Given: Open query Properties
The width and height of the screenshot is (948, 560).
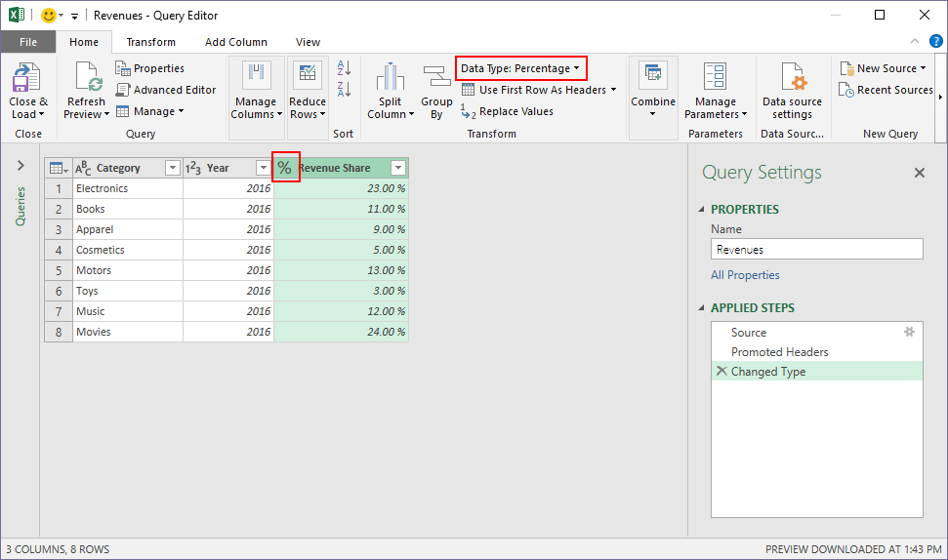Looking at the screenshot, I should [x=150, y=68].
